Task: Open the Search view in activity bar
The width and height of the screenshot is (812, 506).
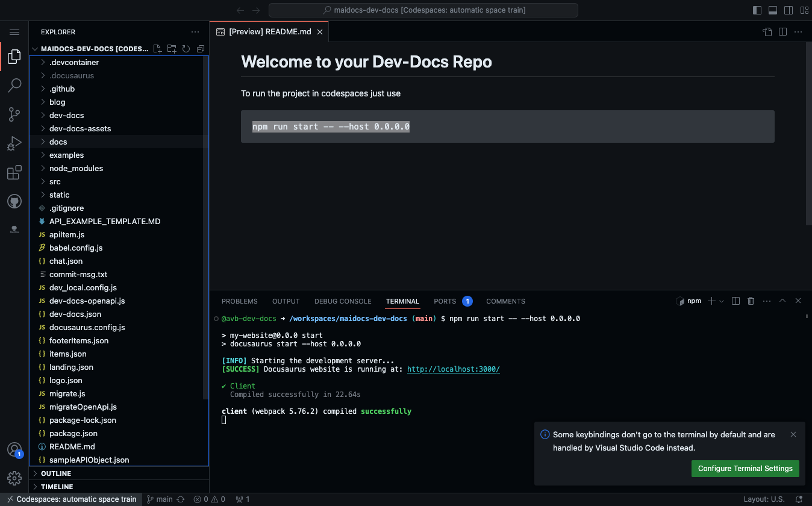Action: click(14, 86)
